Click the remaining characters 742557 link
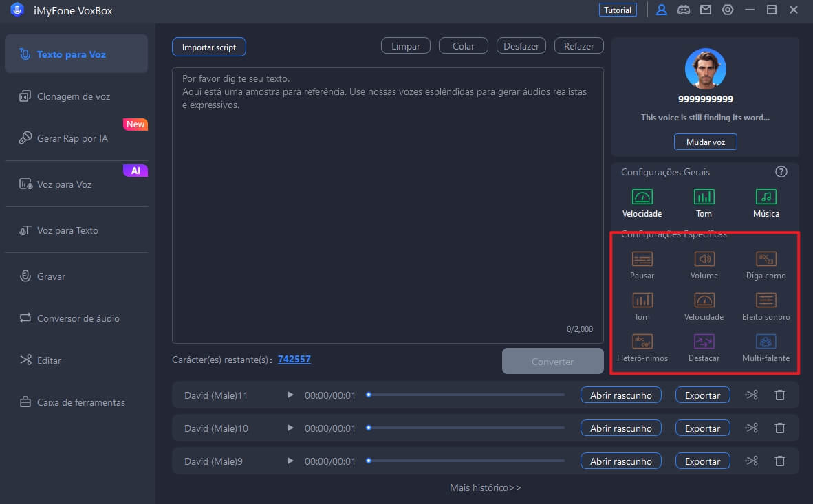 (294, 359)
